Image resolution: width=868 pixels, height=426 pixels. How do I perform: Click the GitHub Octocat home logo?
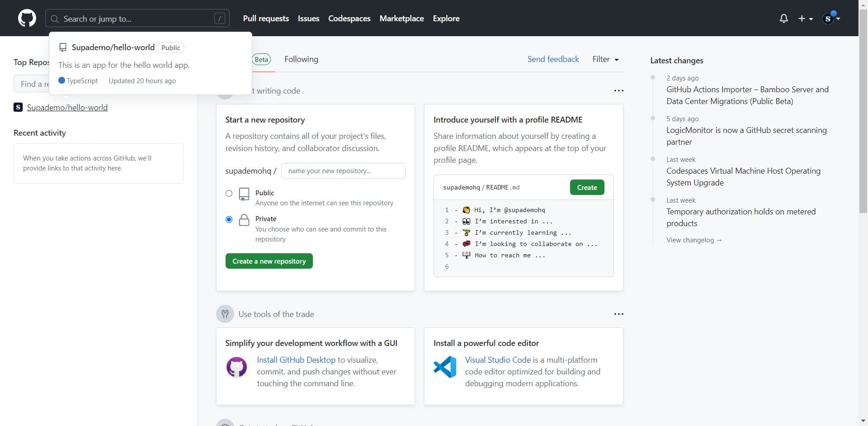coord(27,18)
